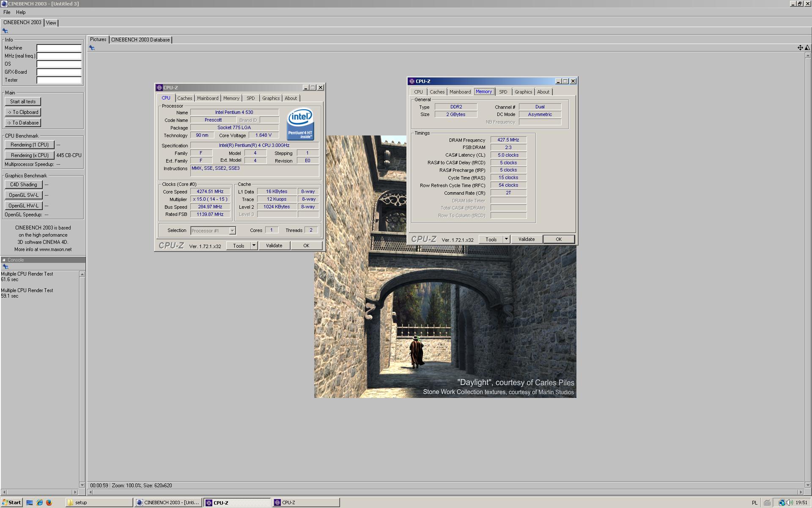The image size is (812, 508).
Task: Click the move-view cross arrows icon
Action: coord(800,48)
